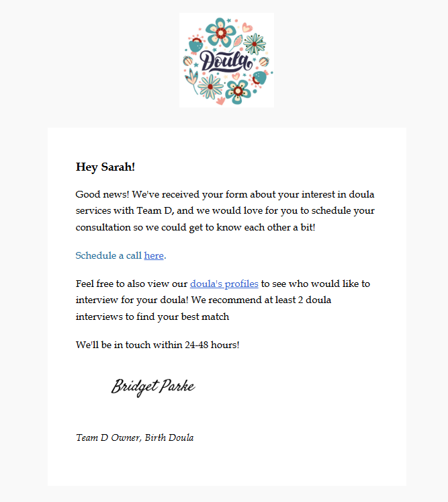The height and width of the screenshot is (502, 448).
Task: Click the bottom teal flower in logo
Action: pyautogui.click(x=237, y=92)
